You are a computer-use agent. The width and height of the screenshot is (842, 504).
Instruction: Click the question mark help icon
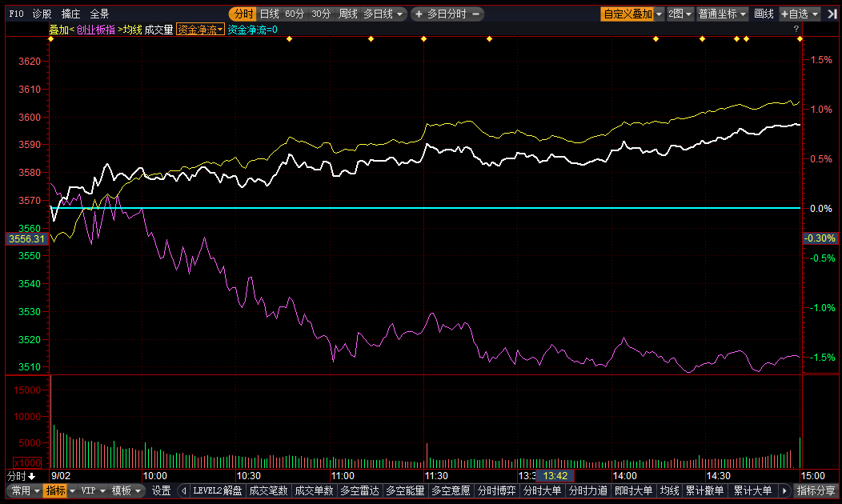796,30
